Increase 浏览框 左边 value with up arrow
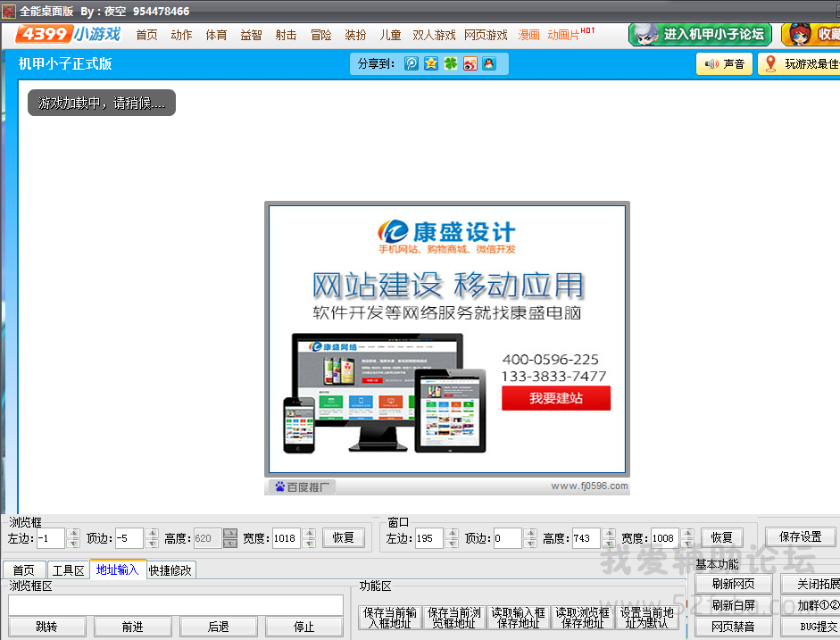Viewport: 840px width, 640px height. pyautogui.click(x=74, y=534)
